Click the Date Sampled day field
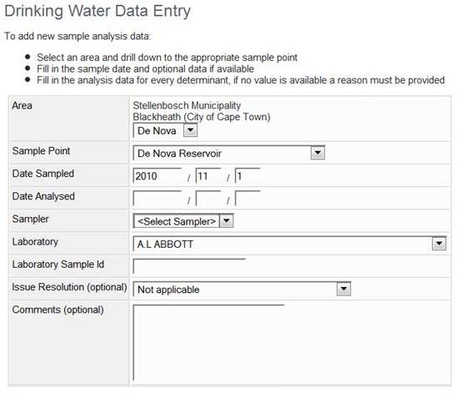459x394 pixels. (x=248, y=176)
